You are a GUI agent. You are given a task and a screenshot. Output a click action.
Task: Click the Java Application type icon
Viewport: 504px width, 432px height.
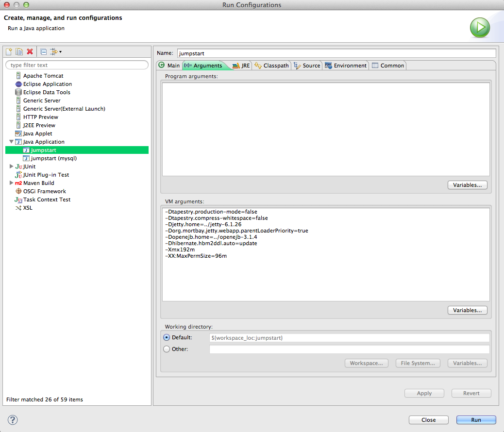[18, 142]
